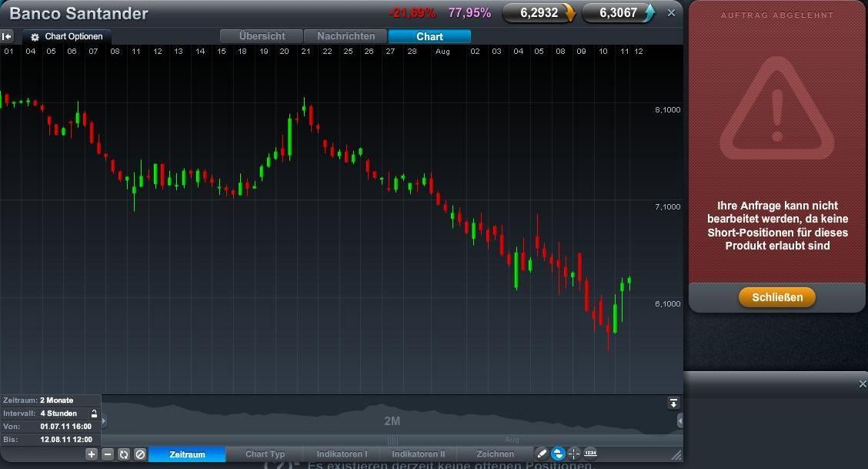Open Chart Optionen settings

point(67,36)
